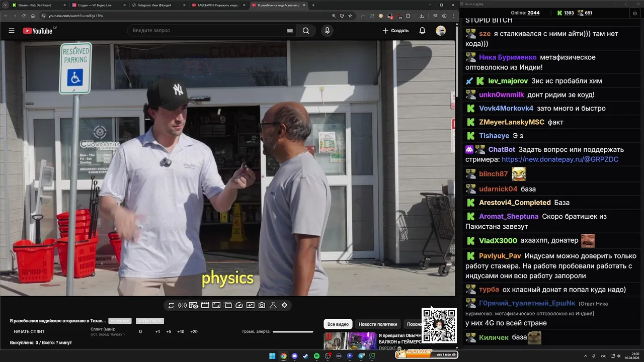Start voice search with the microphone icon
The width and height of the screenshot is (644, 362).
tap(327, 31)
